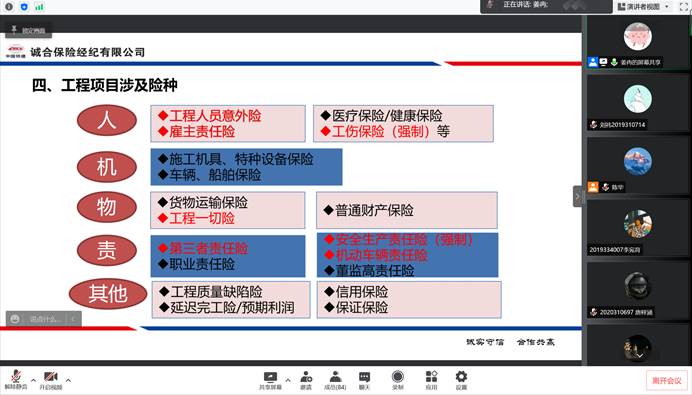
Task: Open the 聊天 chat icon
Action: (364, 380)
